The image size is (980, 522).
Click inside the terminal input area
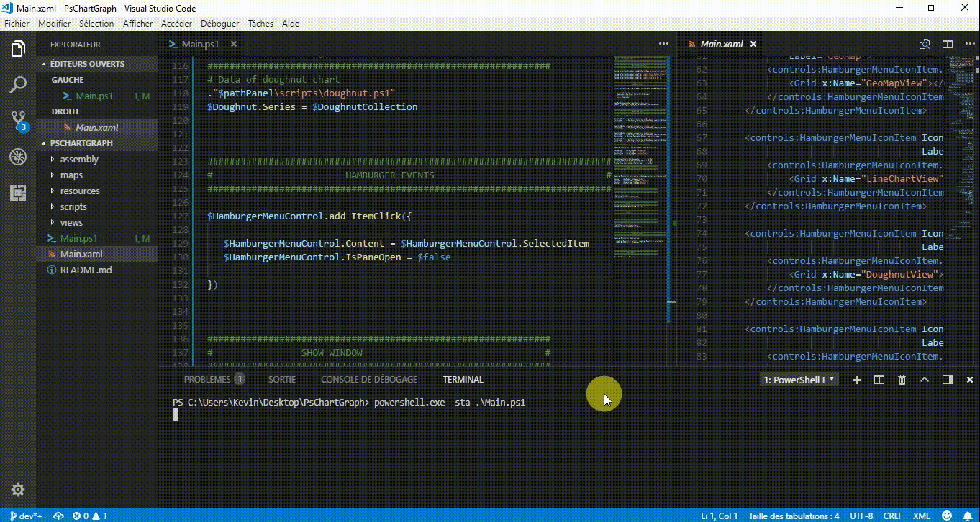tap(432, 414)
